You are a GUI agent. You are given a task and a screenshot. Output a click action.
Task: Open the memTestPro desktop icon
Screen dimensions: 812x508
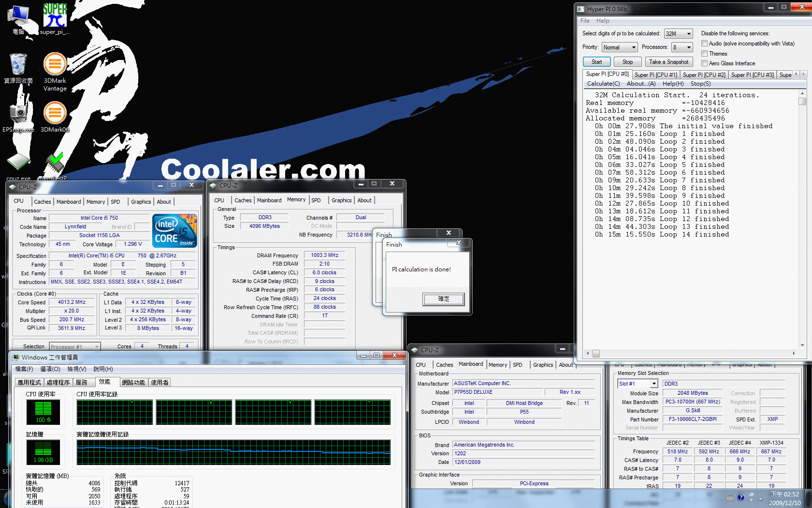[55, 166]
